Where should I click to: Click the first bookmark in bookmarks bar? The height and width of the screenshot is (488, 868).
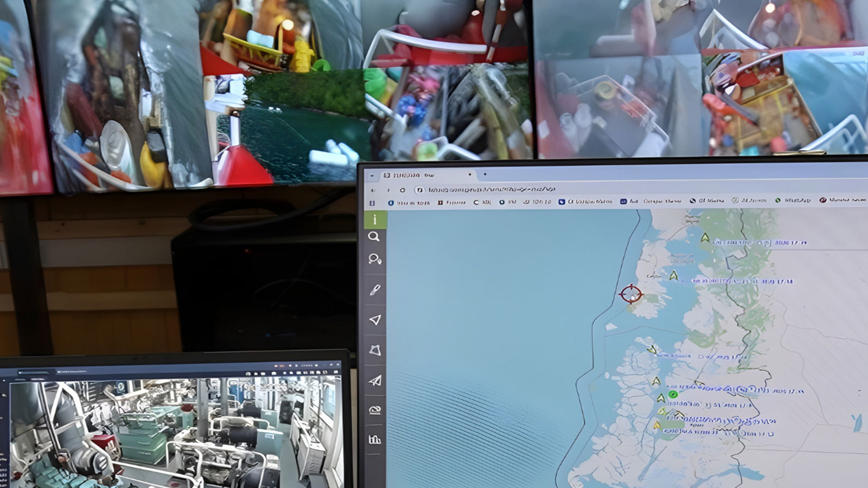(409, 202)
